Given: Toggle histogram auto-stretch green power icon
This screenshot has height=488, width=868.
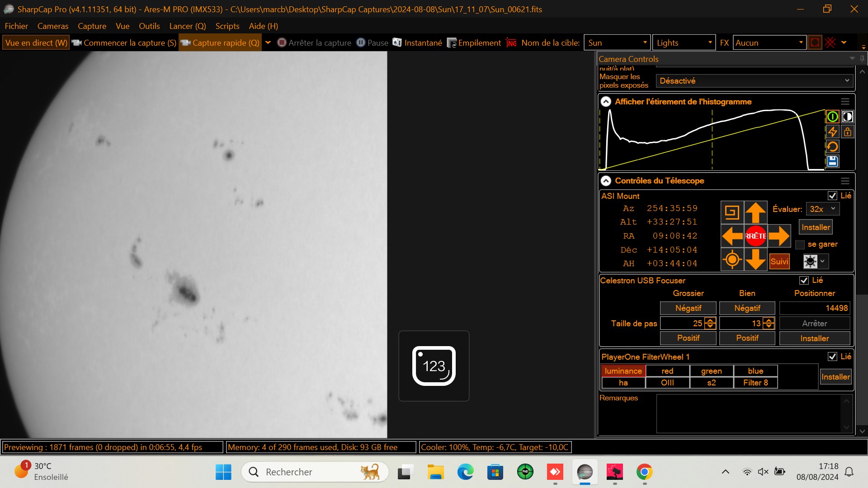Looking at the screenshot, I should point(832,117).
